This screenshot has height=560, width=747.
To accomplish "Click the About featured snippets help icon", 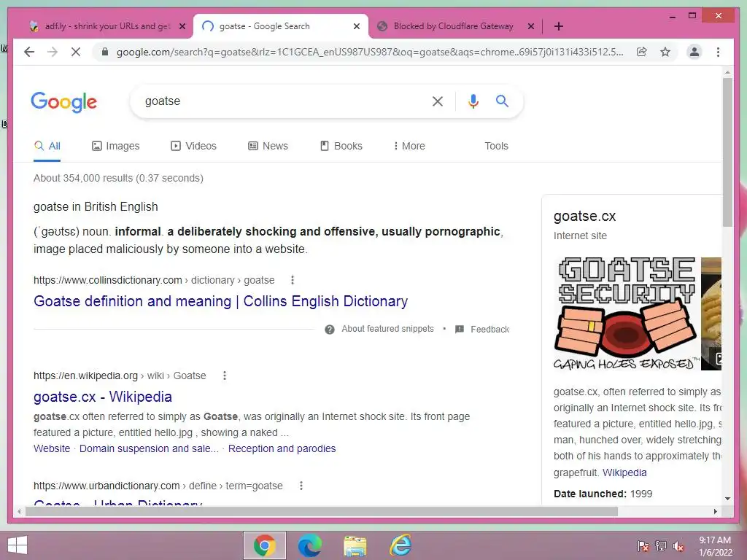I will 330,330.
